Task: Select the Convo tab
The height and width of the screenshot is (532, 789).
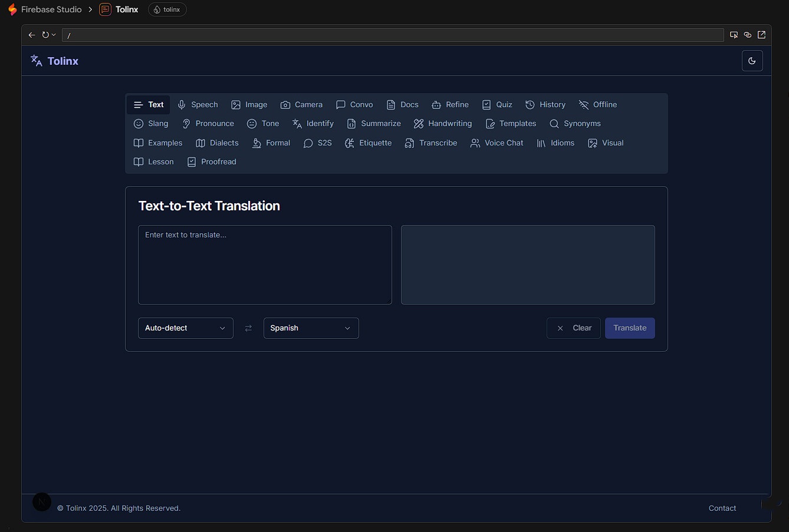Action: [x=354, y=105]
